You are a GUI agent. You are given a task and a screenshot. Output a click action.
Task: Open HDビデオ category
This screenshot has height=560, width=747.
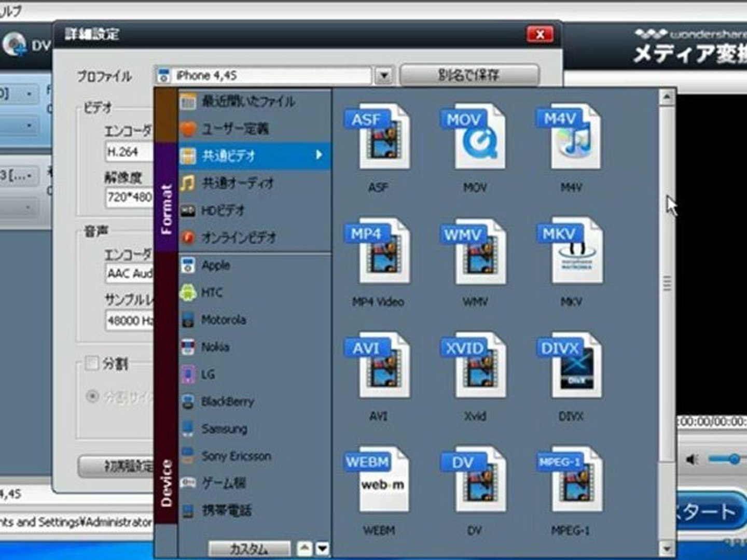click(254, 211)
